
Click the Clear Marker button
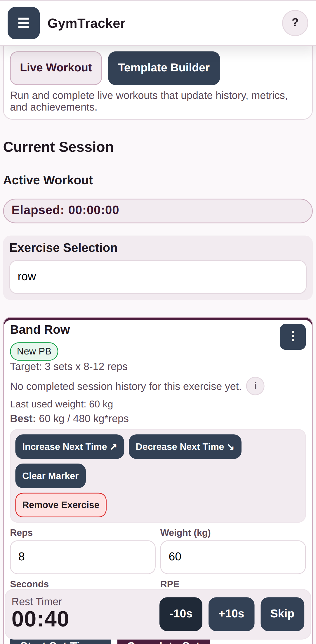coord(50,476)
